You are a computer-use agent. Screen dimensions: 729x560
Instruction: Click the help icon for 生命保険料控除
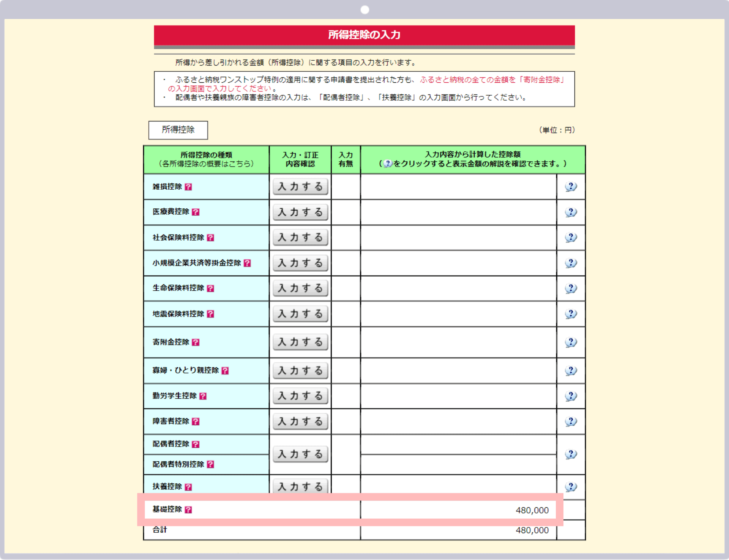pos(210,288)
